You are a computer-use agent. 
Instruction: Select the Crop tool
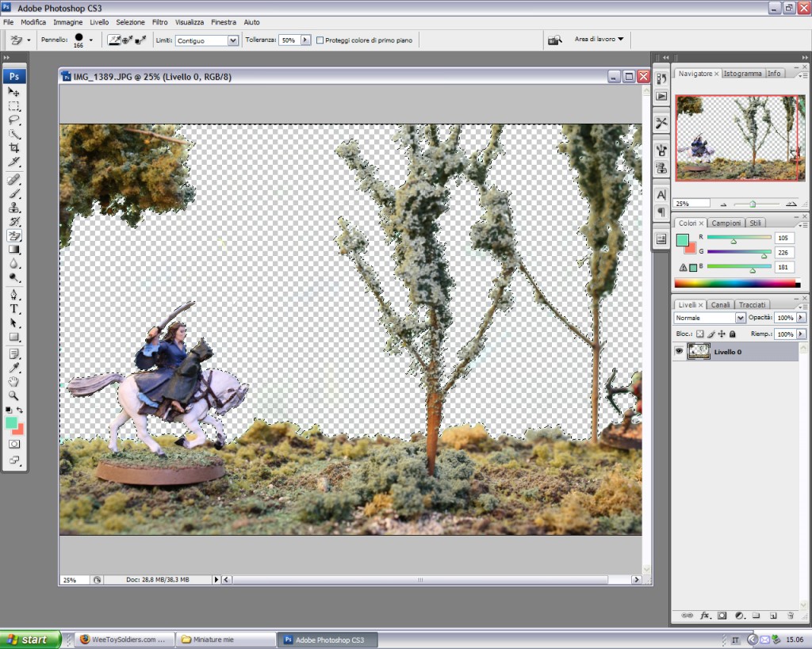pyautogui.click(x=14, y=148)
